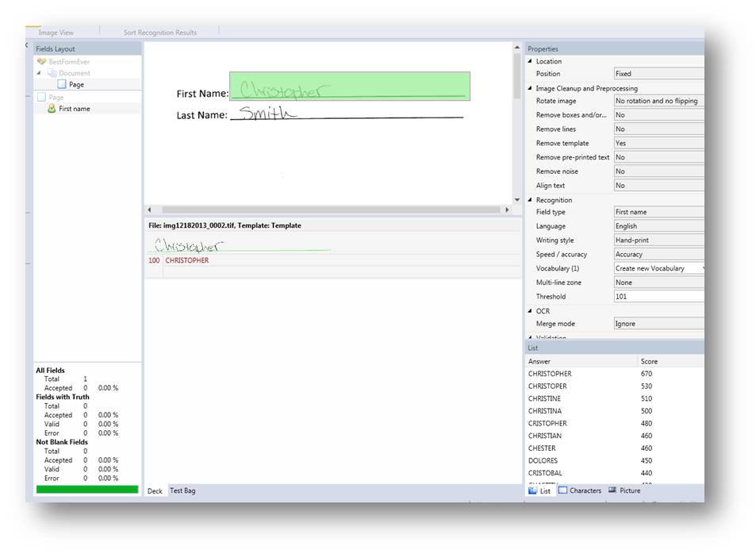756x554 pixels.
Task: Collapse the Image Cleanup and Preprocessing section
Action: click(530, 88)
